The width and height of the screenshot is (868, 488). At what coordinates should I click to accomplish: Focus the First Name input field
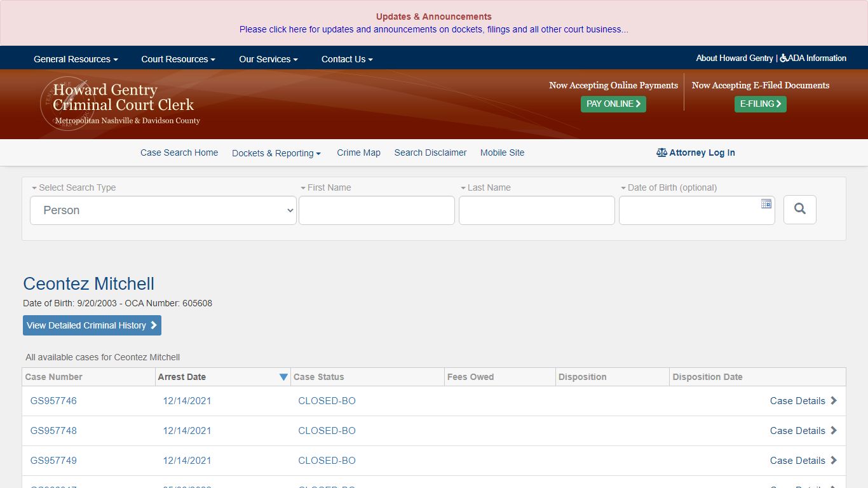coord(377,210)
